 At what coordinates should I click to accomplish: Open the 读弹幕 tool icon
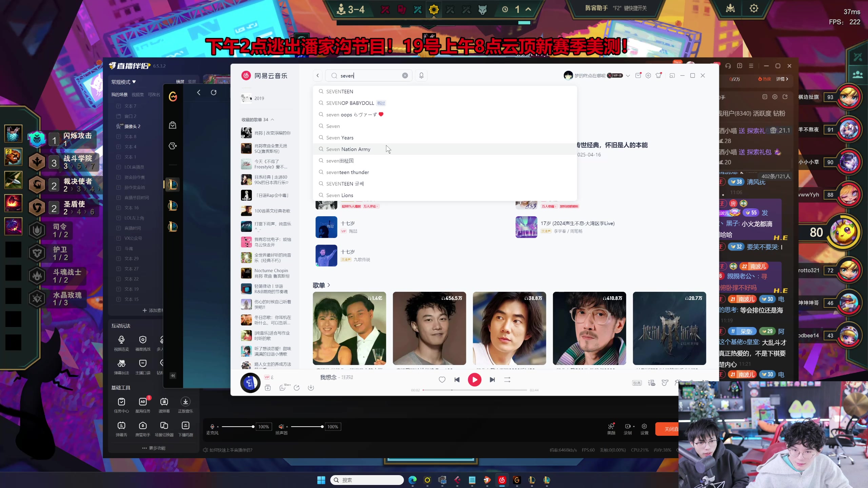click(164, 402)
